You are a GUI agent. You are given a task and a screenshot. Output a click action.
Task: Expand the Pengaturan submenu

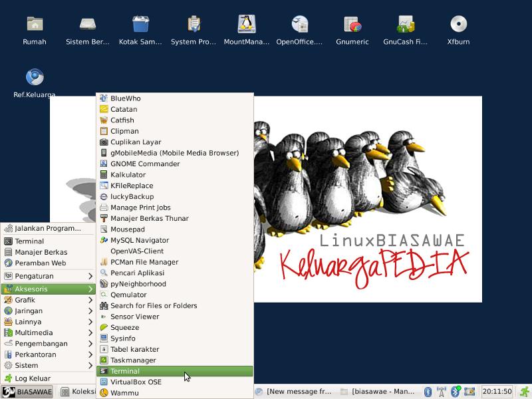tap(48, 276)
